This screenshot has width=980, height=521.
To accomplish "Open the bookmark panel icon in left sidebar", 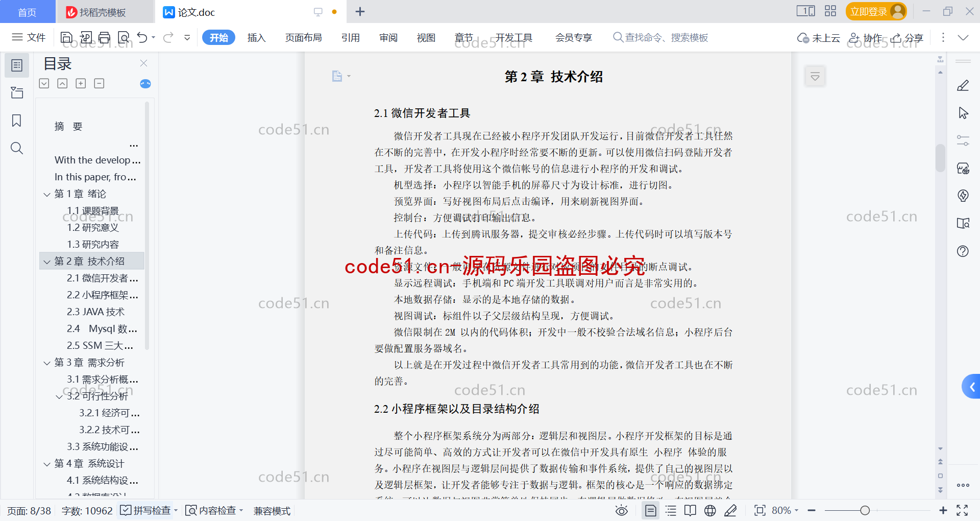I will point(17,121).
